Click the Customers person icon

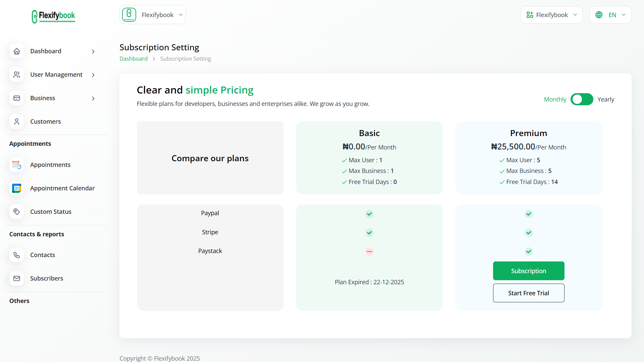point(17,122)
